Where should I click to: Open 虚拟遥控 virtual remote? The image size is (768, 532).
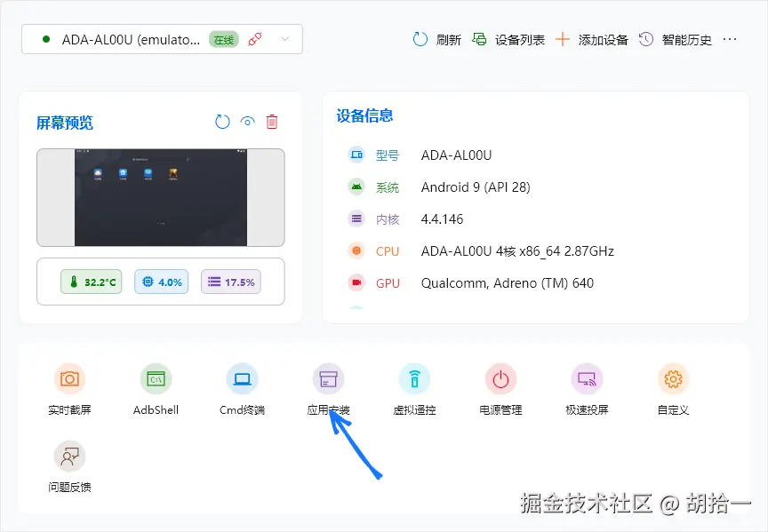tap(414, 389)
